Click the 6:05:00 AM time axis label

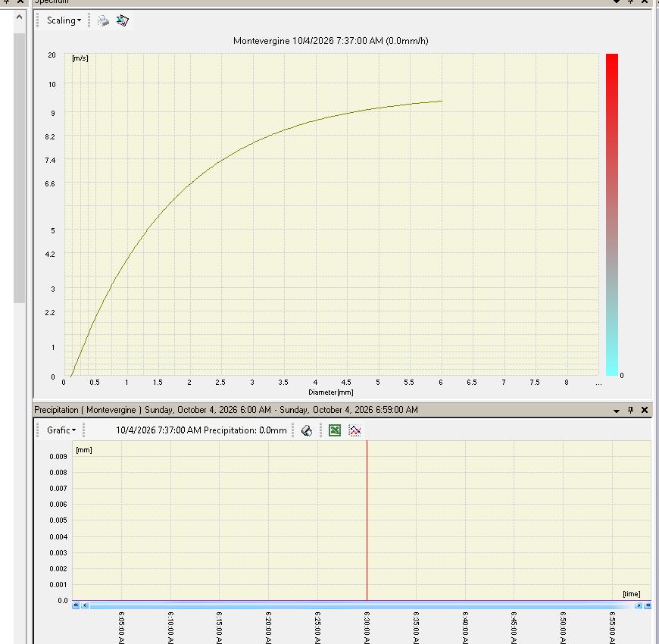point(121,627)
